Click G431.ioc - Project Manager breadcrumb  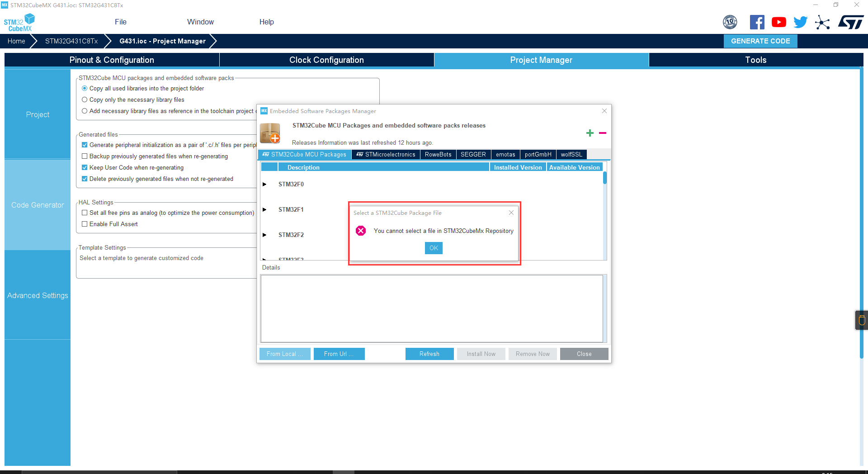(162, 41)
